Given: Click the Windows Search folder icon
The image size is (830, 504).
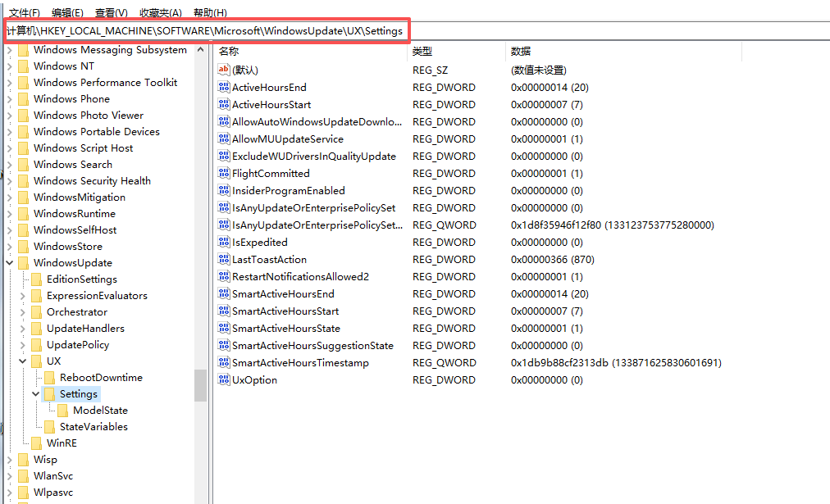Looking at the screenshot, I should pos(23,165).
